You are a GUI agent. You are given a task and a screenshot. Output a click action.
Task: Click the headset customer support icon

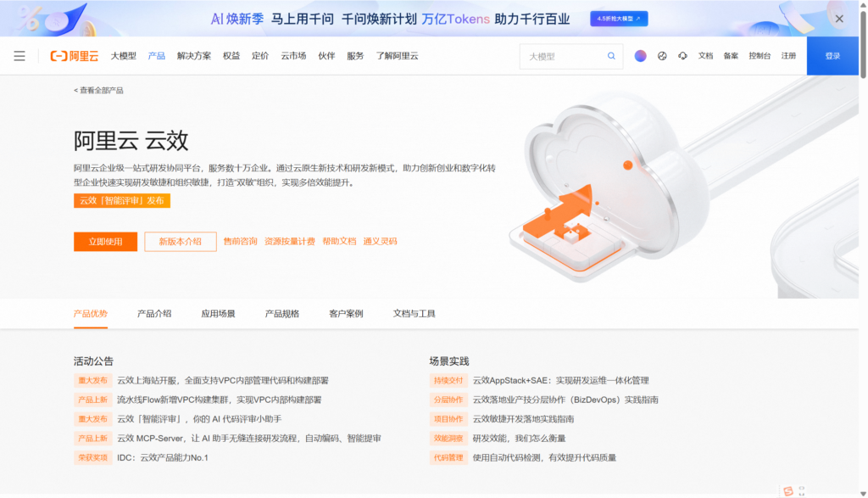pyautogui.click(x=683, y=56)
